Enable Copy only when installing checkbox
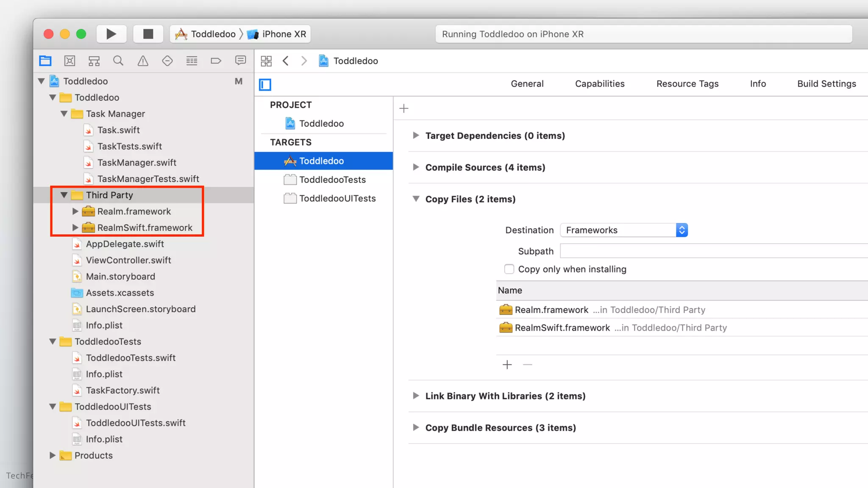 [509, 269]
